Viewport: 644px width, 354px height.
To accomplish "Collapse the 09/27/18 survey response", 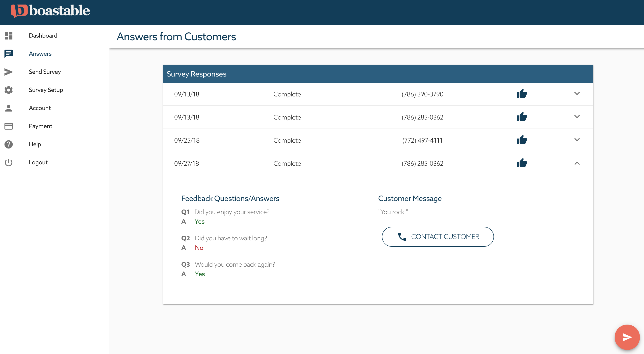I will (577, 163).
